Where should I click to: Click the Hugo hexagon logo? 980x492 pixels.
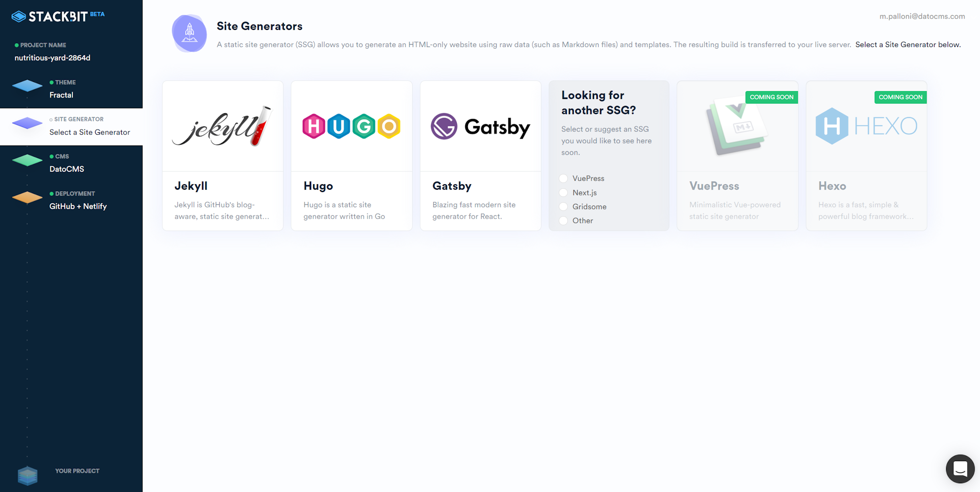pos(351,126)
